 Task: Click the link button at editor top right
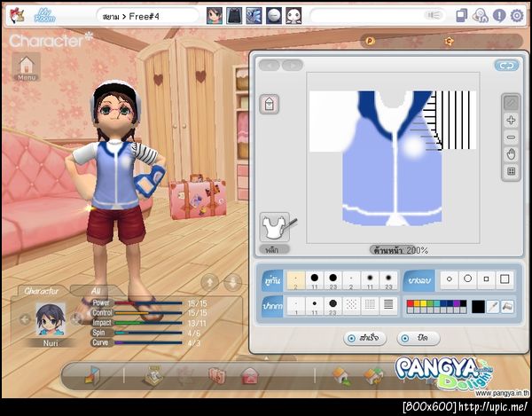click(506, 66)
